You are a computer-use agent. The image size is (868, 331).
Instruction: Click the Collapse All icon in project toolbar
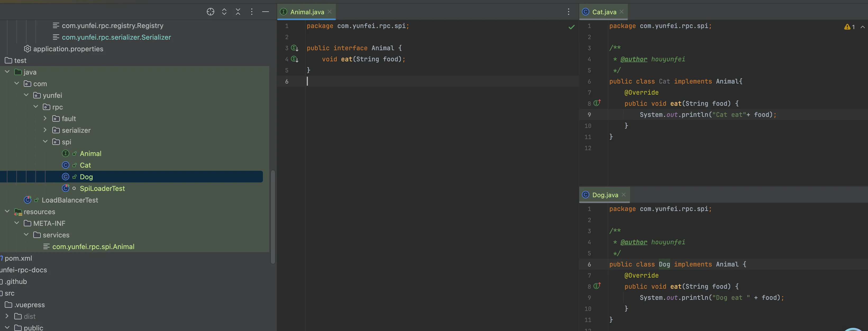coord(238,12)
